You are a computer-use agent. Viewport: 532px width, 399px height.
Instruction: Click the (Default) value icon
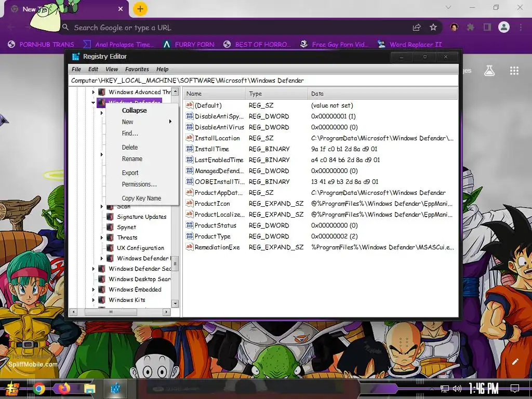(x=189, y=105)
